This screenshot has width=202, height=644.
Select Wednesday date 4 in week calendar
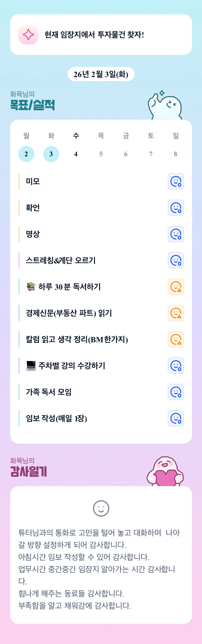tap(76, 154)
